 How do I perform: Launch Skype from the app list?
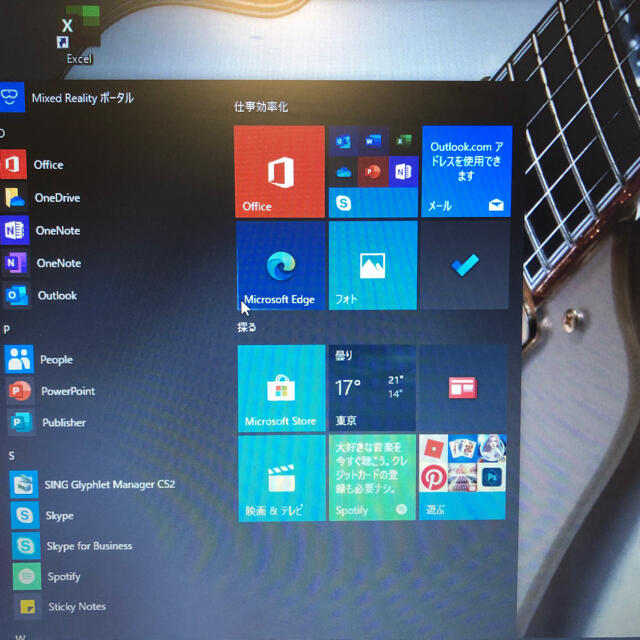pos(42,515)
